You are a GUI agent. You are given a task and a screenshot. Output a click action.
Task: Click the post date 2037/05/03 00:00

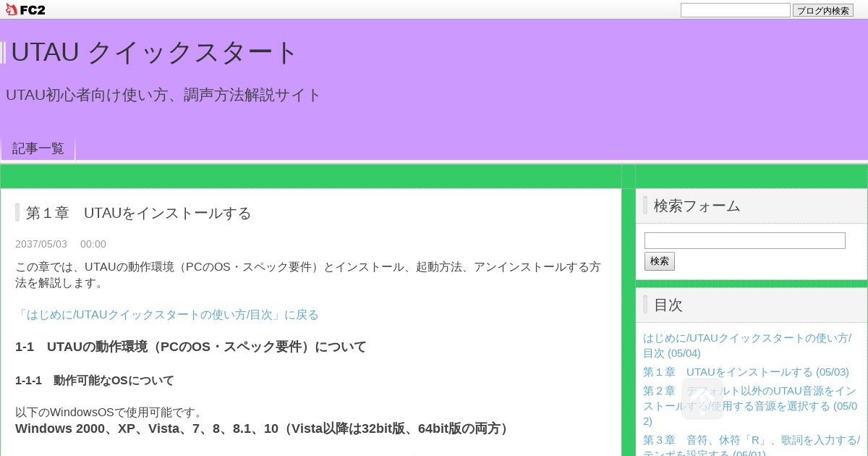click(61, 244)
